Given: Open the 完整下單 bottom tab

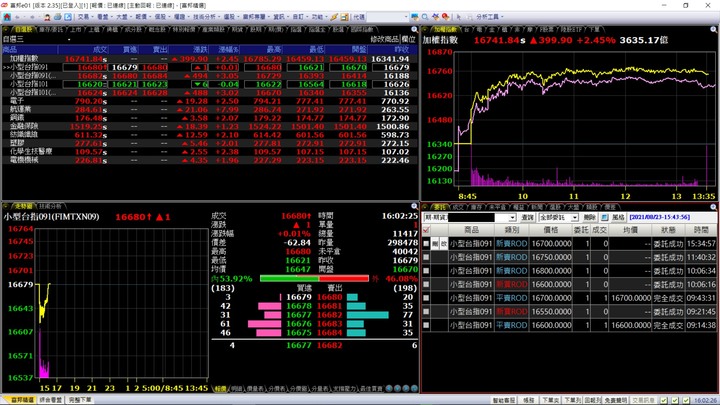Looking at the screenshot, I should point(80,400).
